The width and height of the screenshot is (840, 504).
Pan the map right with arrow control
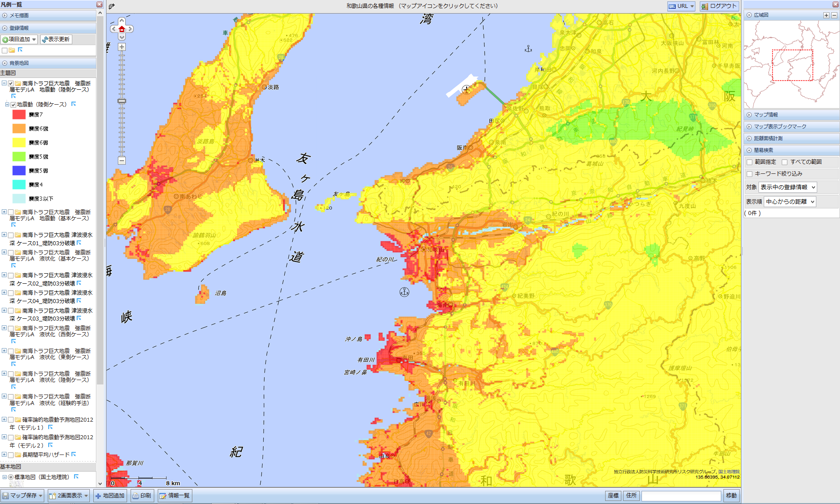point(130,29)
